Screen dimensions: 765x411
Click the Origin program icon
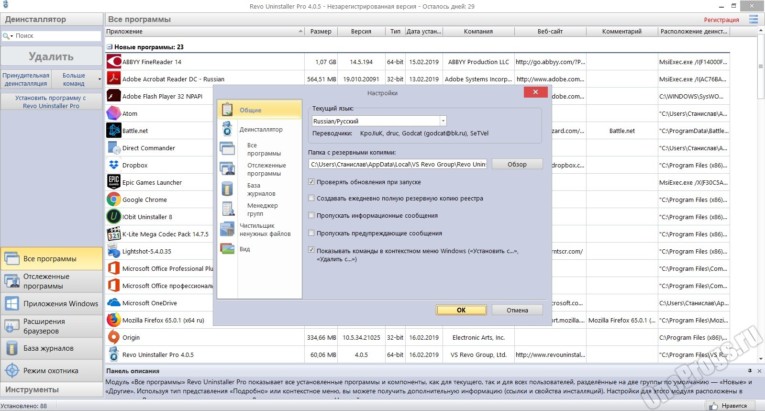[x=114, y=337]
